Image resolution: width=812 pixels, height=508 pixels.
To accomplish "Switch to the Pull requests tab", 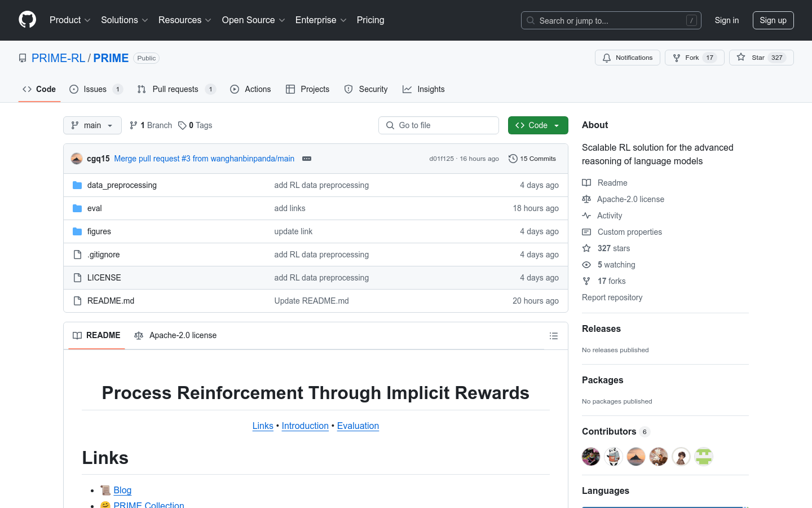I will (x=176, y=89).
